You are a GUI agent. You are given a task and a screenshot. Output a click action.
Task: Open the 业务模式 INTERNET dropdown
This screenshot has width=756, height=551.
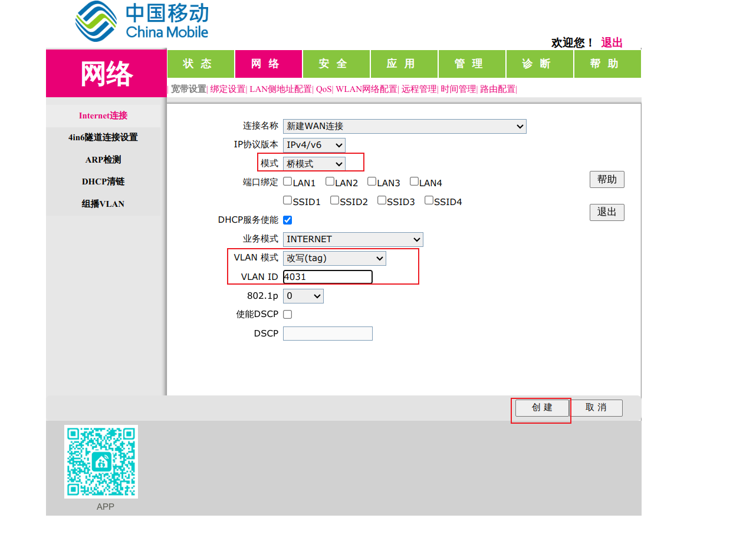pos(353,239)
